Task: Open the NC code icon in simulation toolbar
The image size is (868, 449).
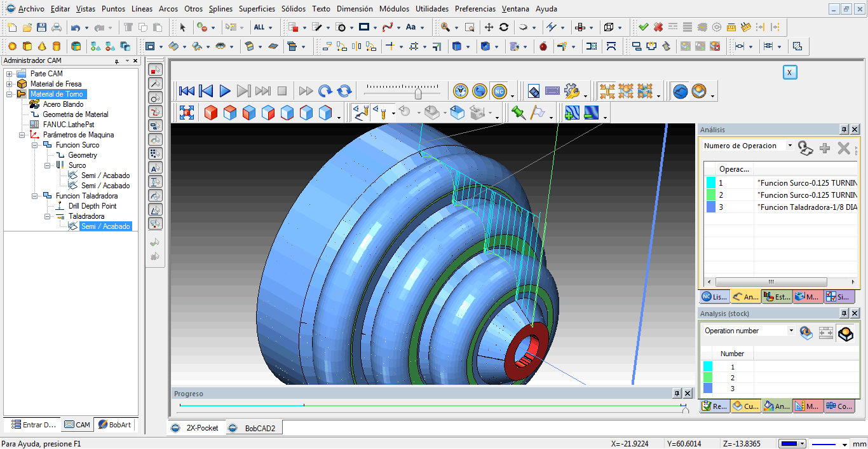Action: (499, 90)
